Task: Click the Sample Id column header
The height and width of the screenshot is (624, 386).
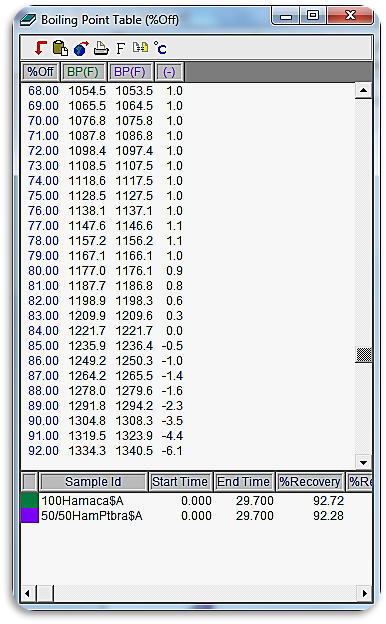Action: point(93,482)
